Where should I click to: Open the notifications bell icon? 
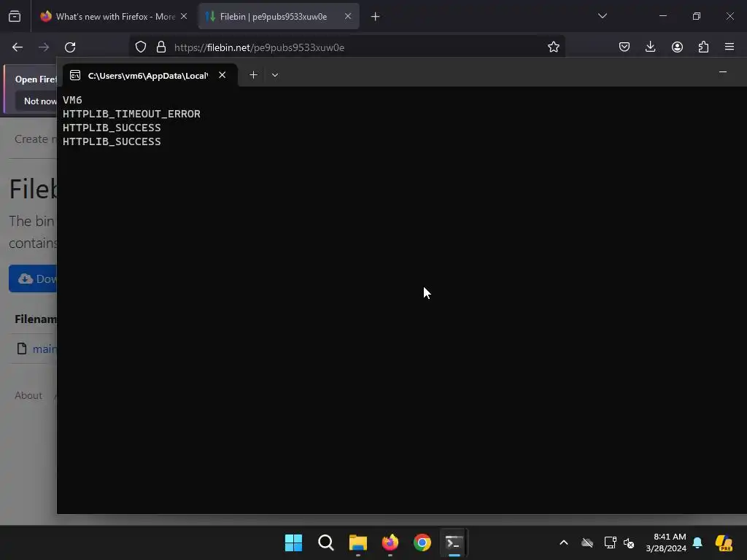(697, 542)
